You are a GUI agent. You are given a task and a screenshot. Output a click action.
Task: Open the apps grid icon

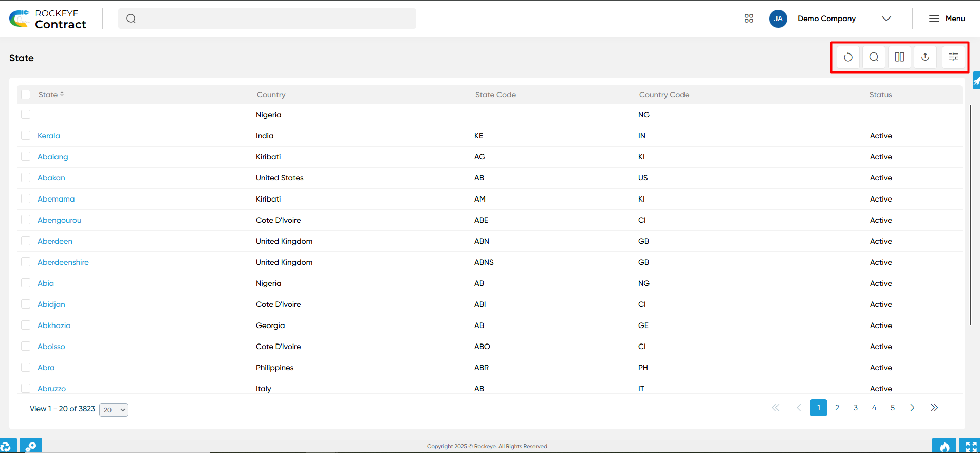coord(749,19)
